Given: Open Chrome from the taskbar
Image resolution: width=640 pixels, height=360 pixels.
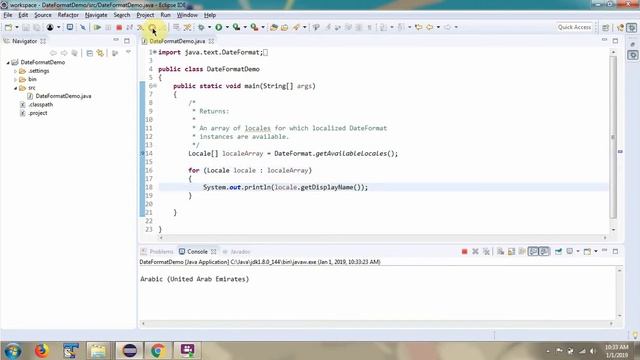Looking at the screenshot, I should 158,351.
